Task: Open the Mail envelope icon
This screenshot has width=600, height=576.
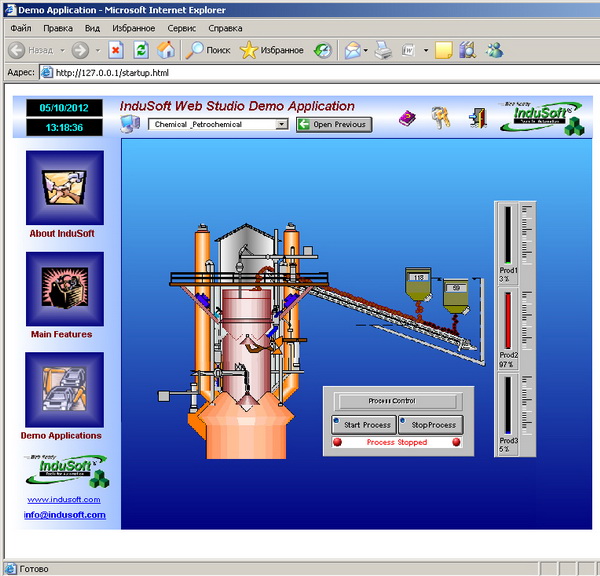Action: pos(352,50)
